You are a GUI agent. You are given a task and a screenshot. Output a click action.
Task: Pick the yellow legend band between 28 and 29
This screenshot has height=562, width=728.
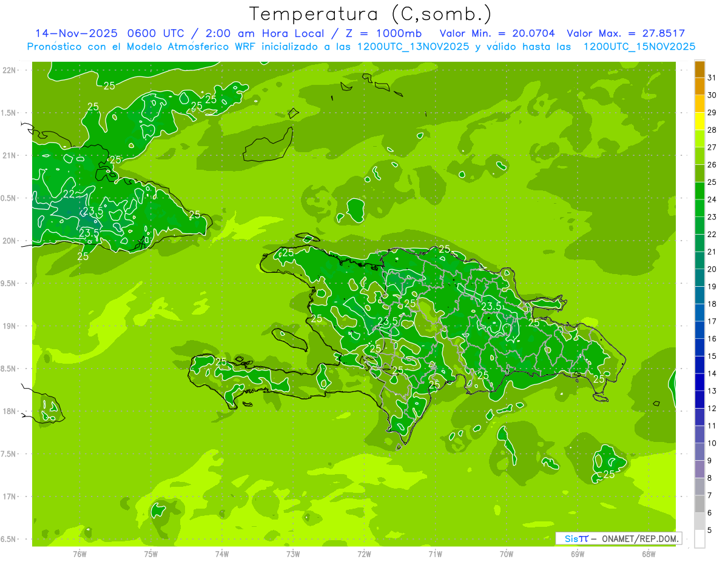[x=699, y=121]
